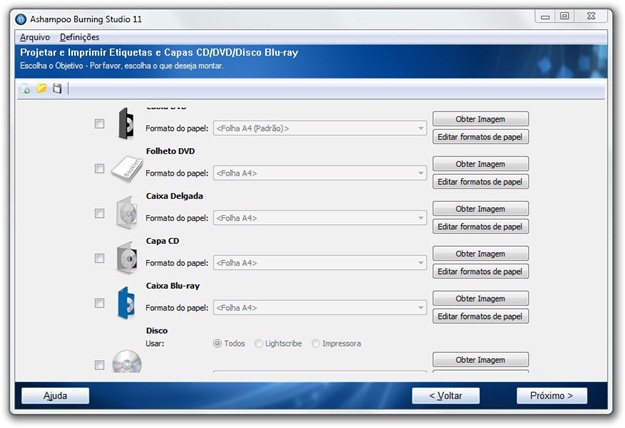
Task: Click Editar formatos de papel for Caixa Delgada
Action: coord(480,226)
